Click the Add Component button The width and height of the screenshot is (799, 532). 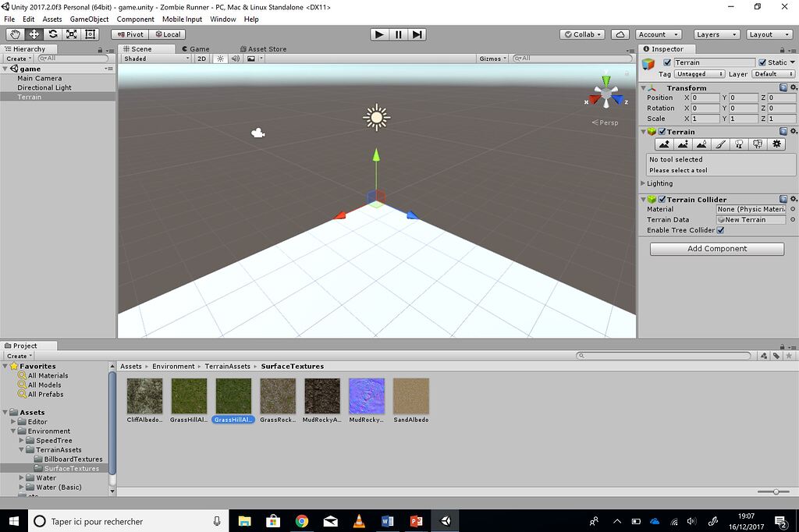click(x=716, y=248)
